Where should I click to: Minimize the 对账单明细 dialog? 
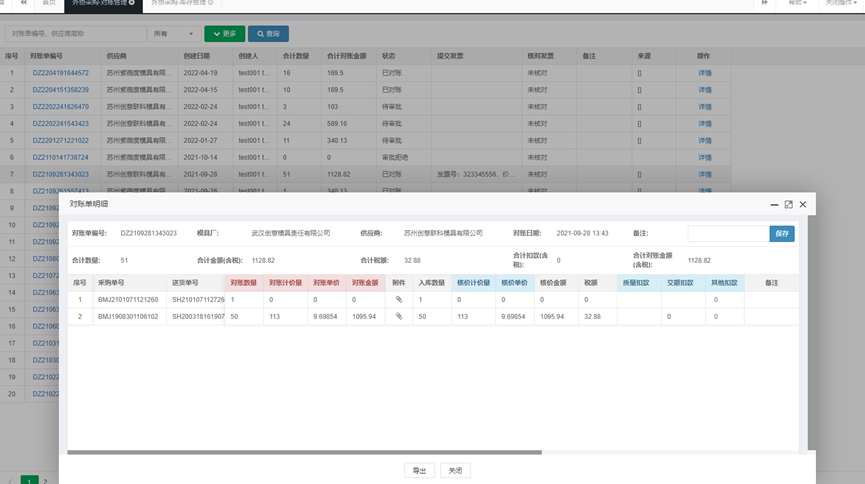pyautogui.click(x=774, y=204)
